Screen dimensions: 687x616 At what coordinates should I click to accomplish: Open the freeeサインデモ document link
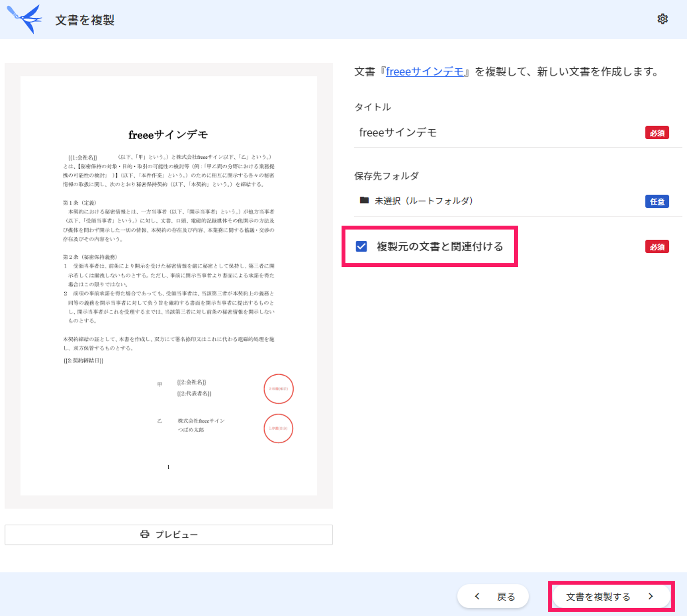point(425,72)
